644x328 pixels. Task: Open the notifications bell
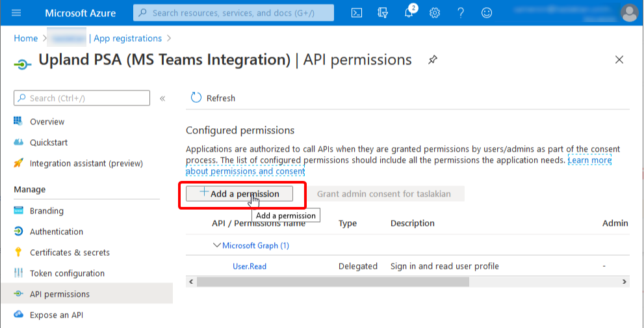tap(409, 13)
